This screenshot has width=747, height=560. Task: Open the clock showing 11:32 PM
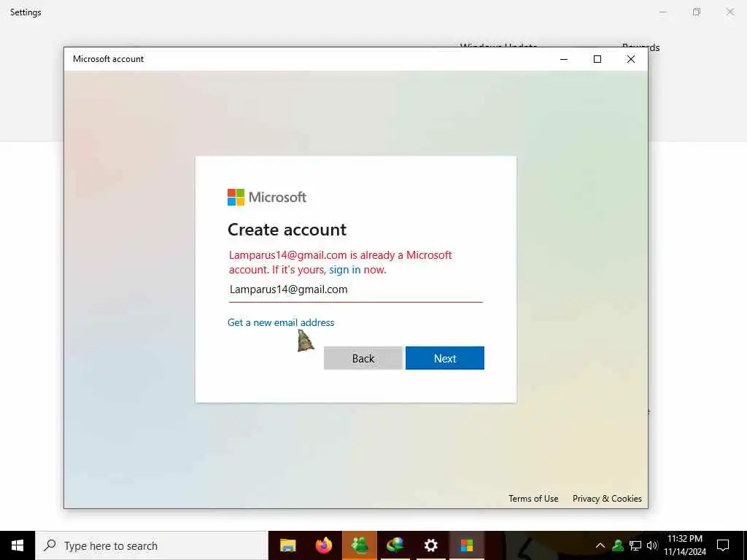coord(684,545)
